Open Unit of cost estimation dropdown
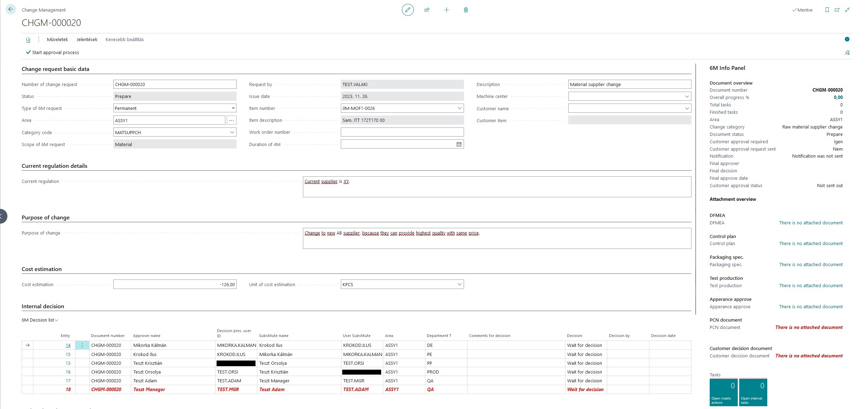The image size is (868, 409). [x=459, y=284]
